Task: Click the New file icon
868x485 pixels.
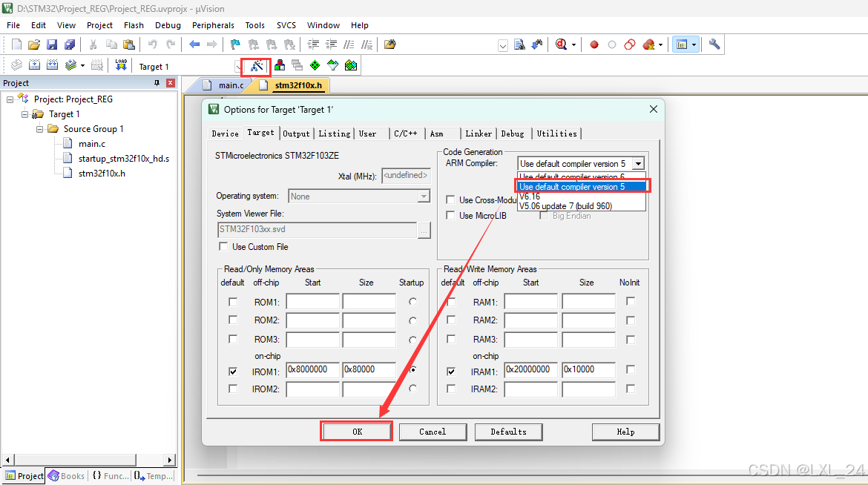Action: [16, 44]
